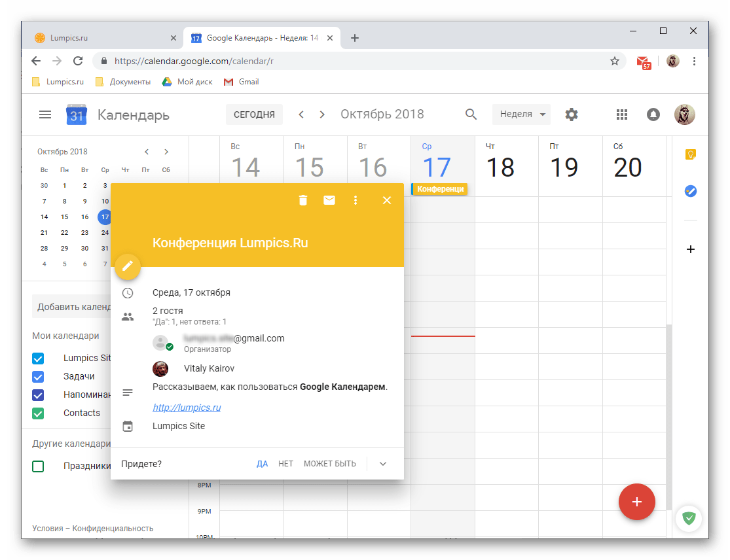This screenshot has width=730, height=560.
Task: Answer МОЖЕТ БЫТЬ to attendance
Action: (329, 464)
